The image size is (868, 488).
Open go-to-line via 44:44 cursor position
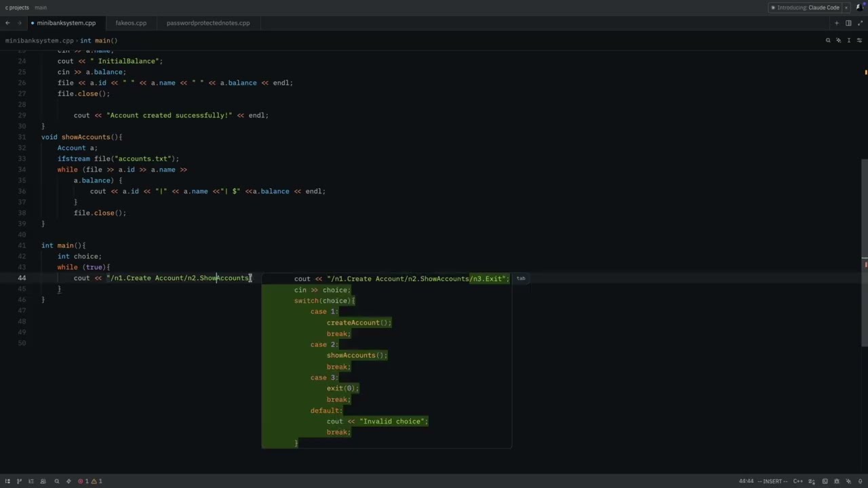(746, 481)
